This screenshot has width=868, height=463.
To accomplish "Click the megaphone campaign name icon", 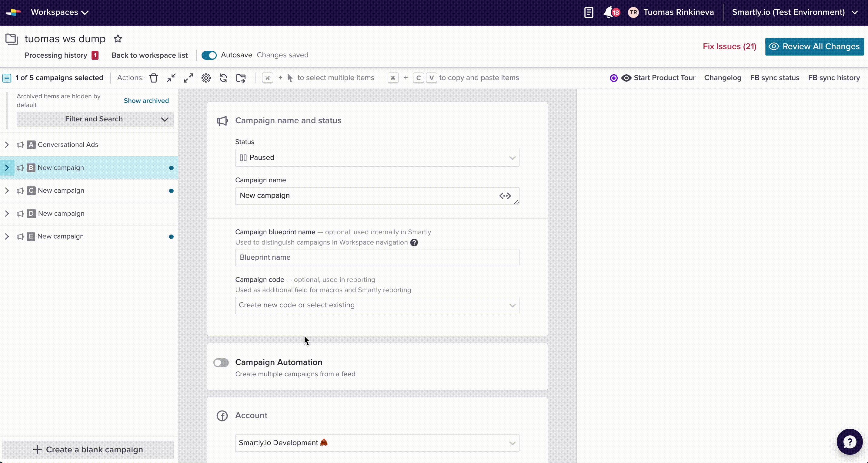I will (223, 121).
